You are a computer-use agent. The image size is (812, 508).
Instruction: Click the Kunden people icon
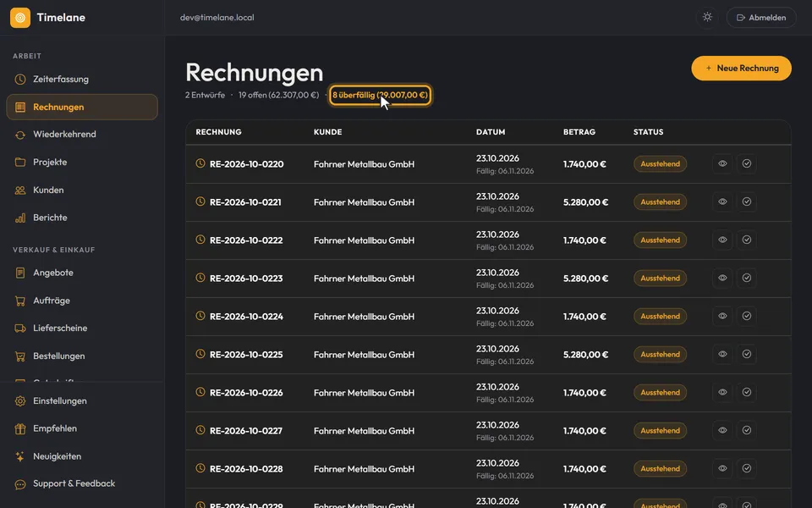tap(20, 190)
